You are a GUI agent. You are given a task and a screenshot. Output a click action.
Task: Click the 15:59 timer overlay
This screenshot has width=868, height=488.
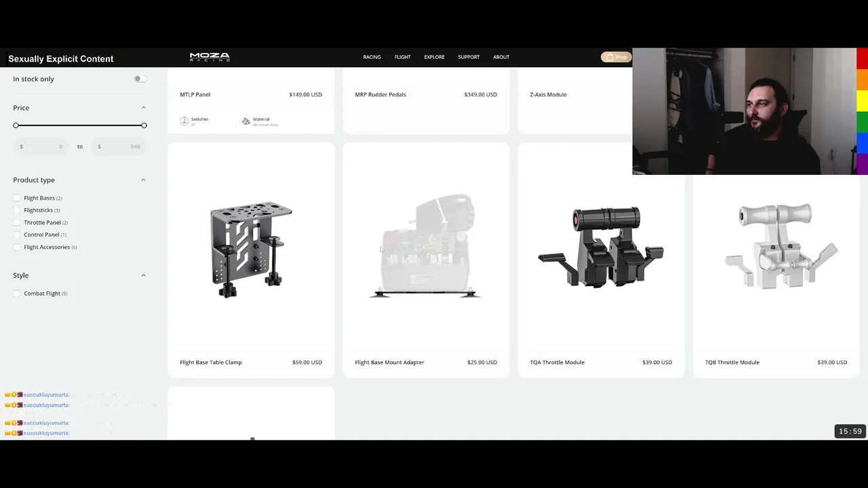pyautogui.click(x=850, y=431)
